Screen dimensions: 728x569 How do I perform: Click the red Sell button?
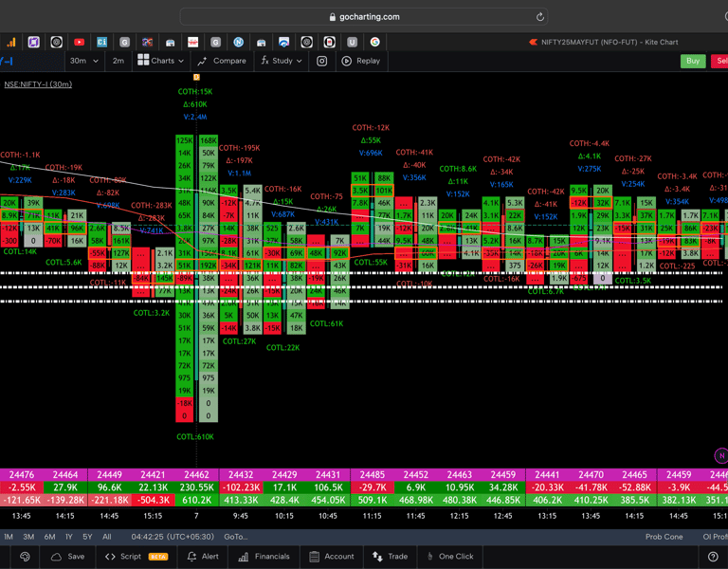[720, 61]
